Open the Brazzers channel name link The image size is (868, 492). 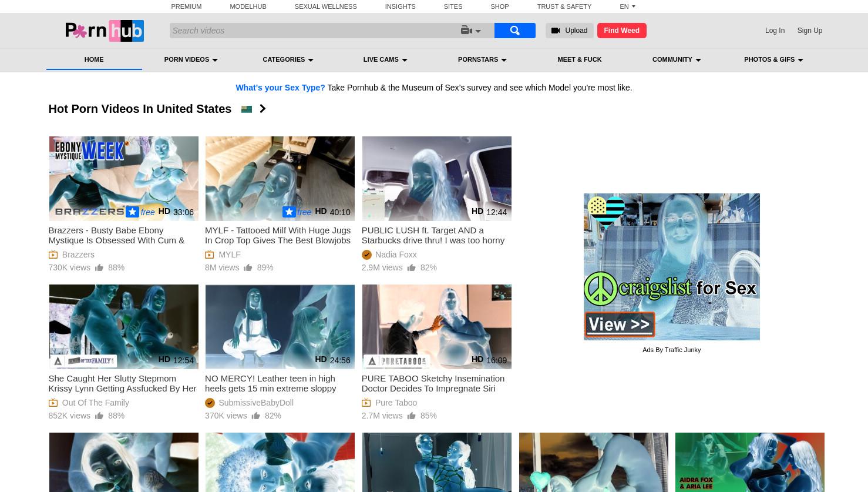click(x=78, y=255)
